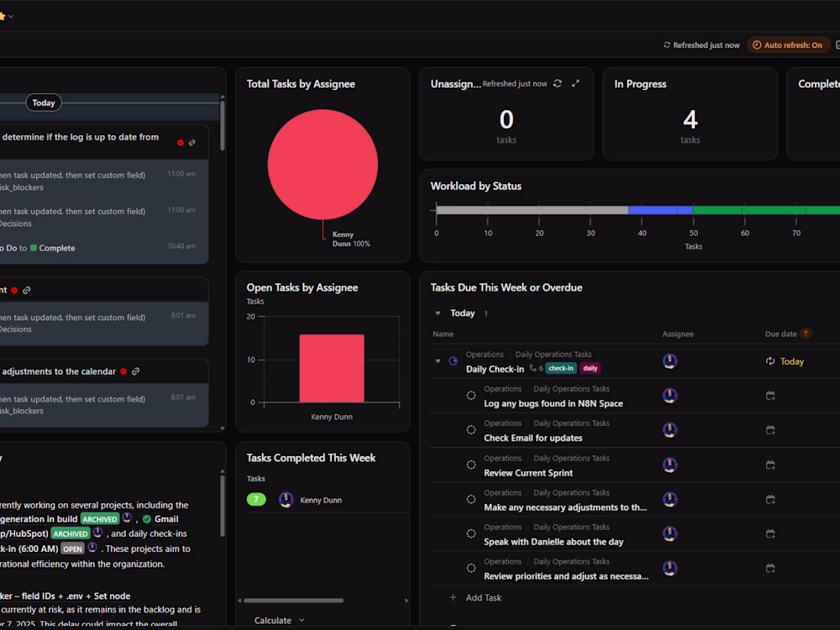Click the green segment of Workload bar
Image resolution: width=840 pixels, height=630 pixels.
(766, 211)
